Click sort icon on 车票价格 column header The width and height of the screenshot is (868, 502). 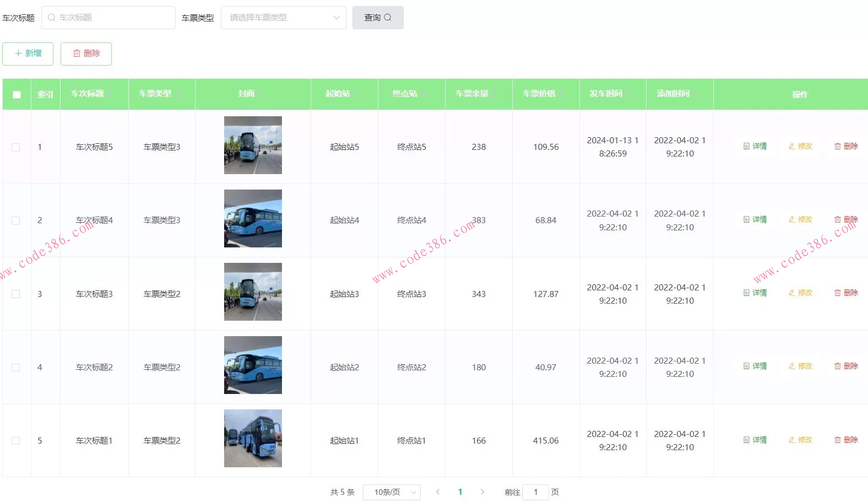click(562, 94)
